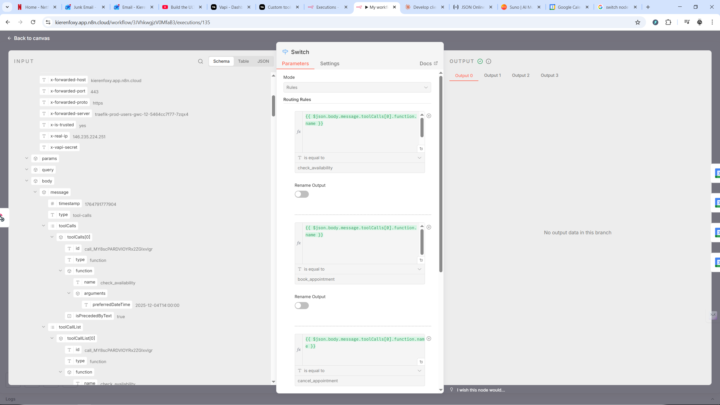Image resolution: width=720 pixels, height=405 pixels.
Task: Switch input view to Schema
Action: [221, 61]
